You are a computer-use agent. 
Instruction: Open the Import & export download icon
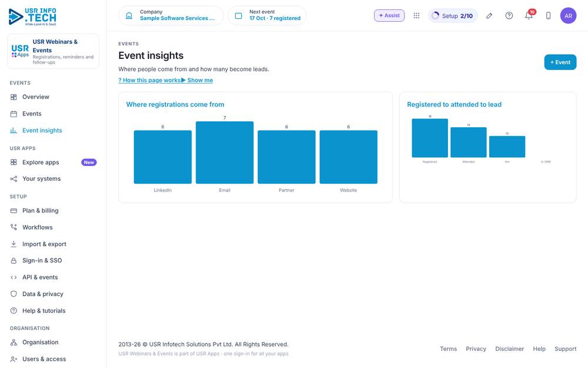(x=14, y=244)
